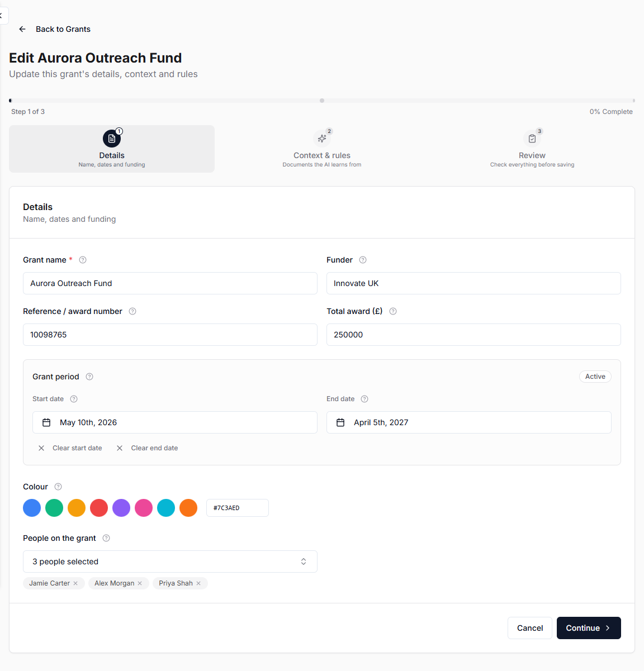This screenshot has width=644, height=671.
Task: Open the End date picker showing April 5th, 2027
Action: [469, 422]
